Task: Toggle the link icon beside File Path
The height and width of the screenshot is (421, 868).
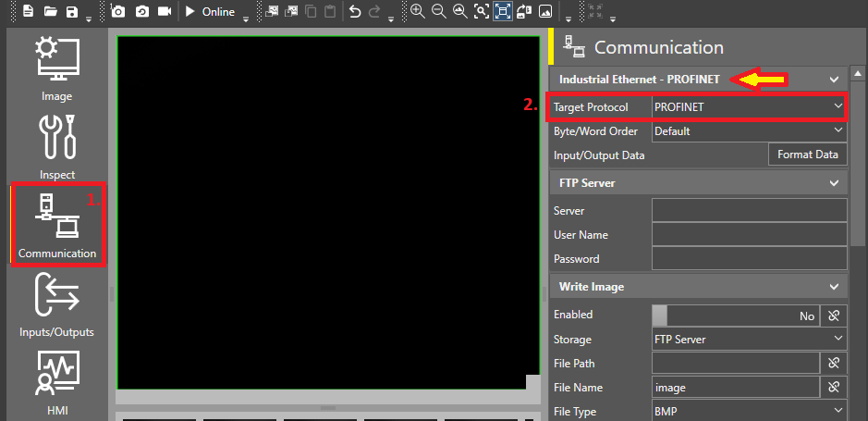Action: 834,363
